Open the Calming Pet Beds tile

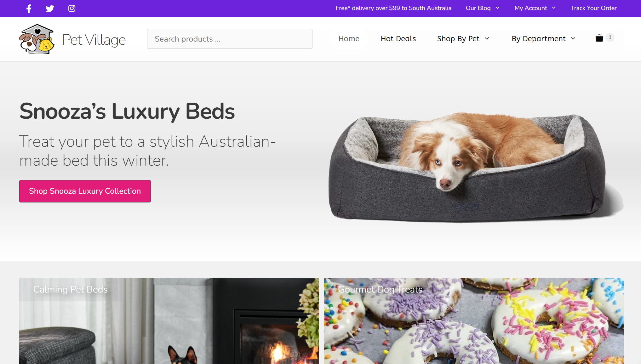(x=169, y=321)
